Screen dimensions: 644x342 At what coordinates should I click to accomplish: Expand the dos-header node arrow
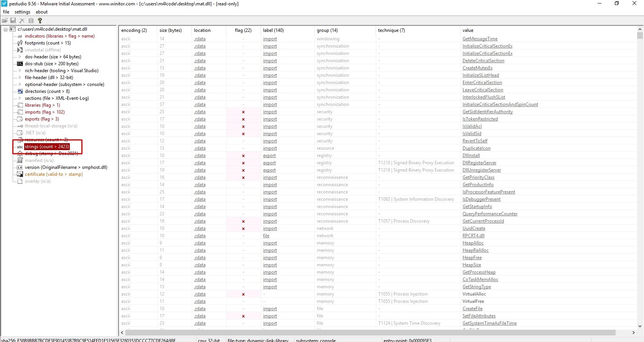(20, 57)
